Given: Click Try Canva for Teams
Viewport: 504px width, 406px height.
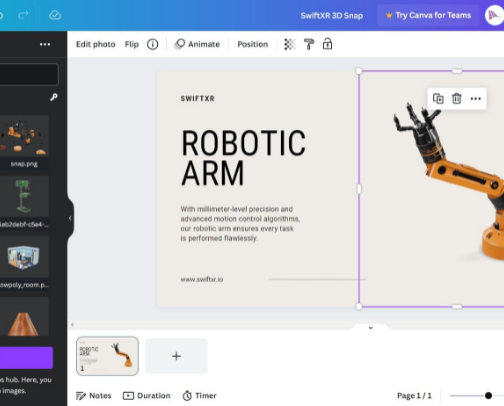Looking at the screenshot, I should (x=428, y=15).
